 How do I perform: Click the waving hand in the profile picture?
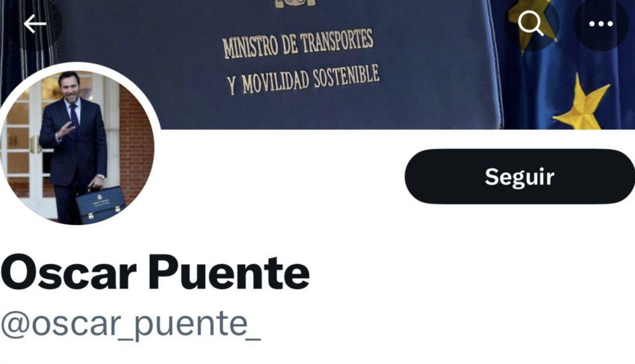pyautogui.click(x=65, y=130)
